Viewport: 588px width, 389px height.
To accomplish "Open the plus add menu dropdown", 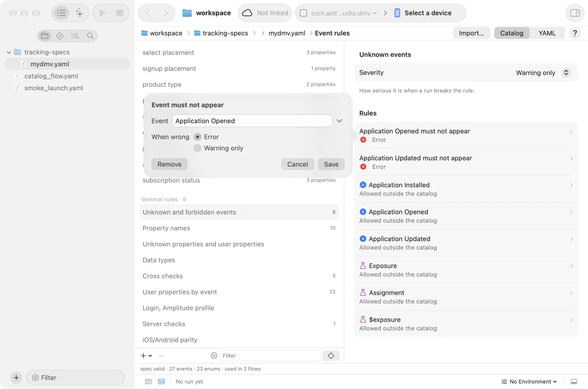I will pos(146,356).
